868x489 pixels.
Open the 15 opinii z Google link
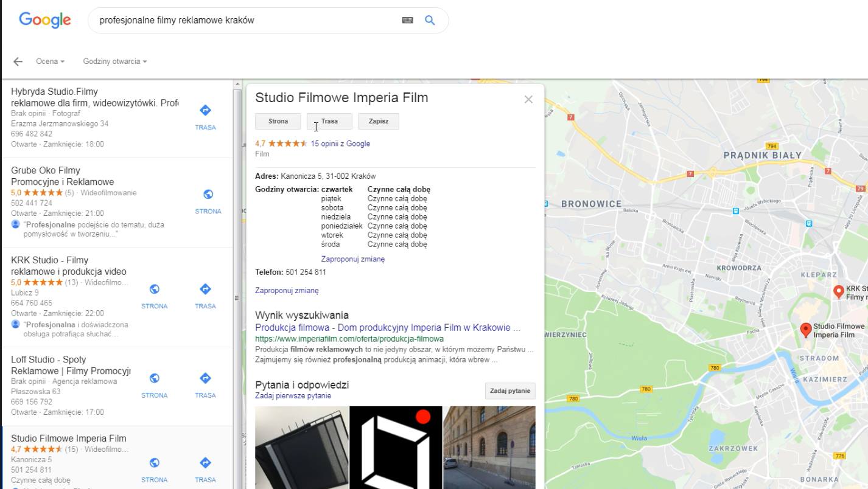[340, 144]
